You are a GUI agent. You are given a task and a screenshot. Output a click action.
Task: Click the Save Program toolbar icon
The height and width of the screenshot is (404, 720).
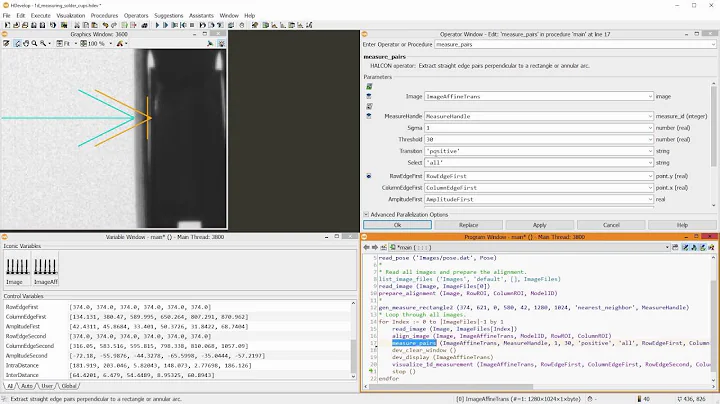(x=34, y=25)
